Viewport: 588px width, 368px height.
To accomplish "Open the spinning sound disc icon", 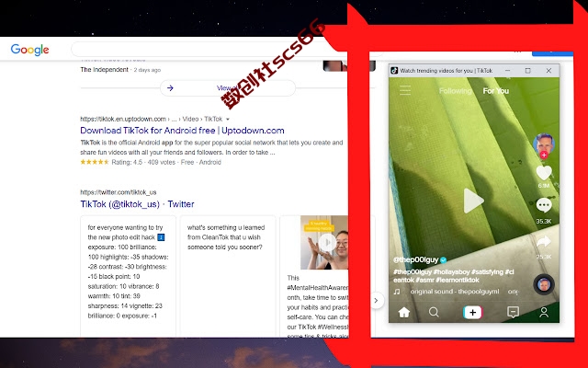I will (544, 284).
